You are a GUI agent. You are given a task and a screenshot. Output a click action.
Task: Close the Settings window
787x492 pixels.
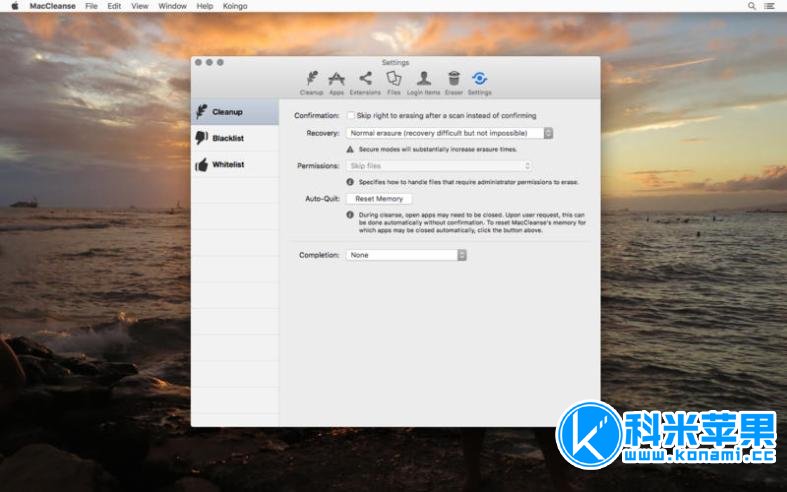click(198, 62)
